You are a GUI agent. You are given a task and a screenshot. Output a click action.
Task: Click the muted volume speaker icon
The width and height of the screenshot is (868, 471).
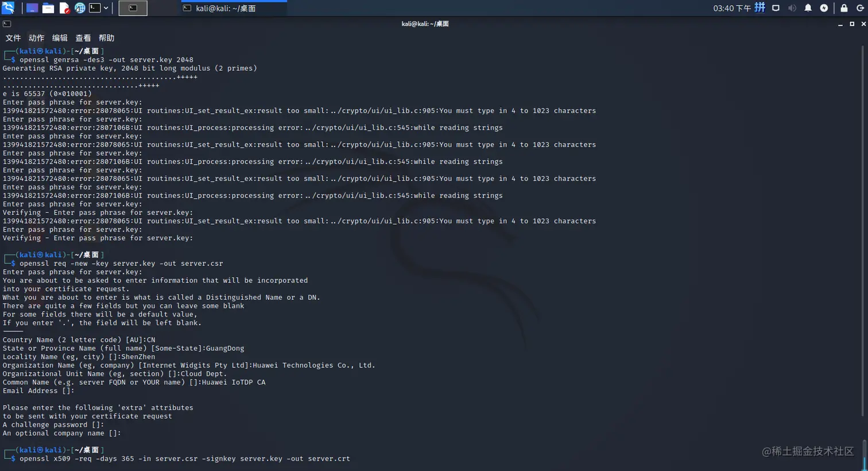coord(792,8)
